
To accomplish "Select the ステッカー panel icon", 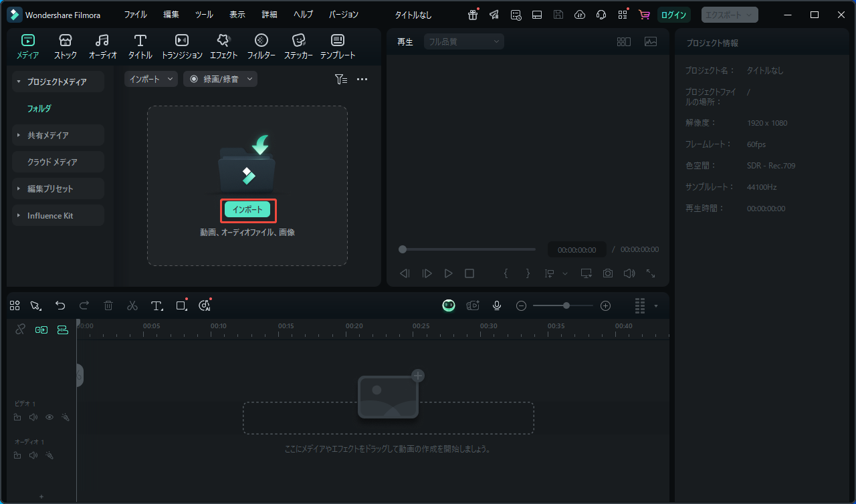I will (298, 45).
